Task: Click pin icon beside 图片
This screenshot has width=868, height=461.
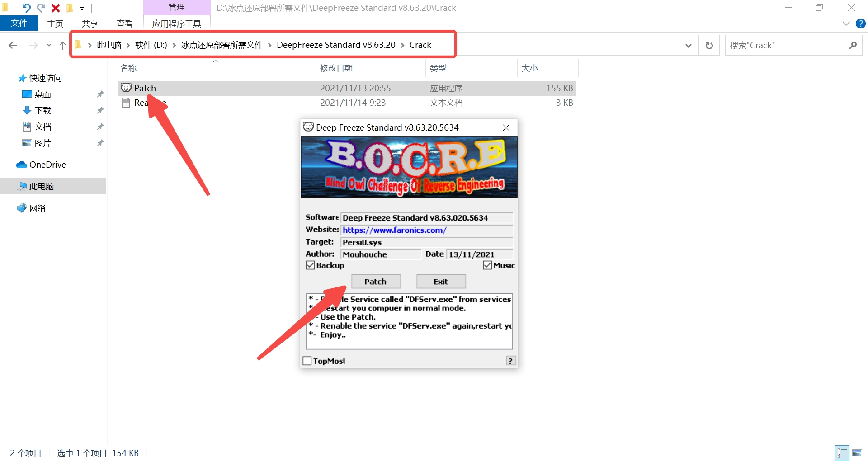Action: (x=100, y=143)
